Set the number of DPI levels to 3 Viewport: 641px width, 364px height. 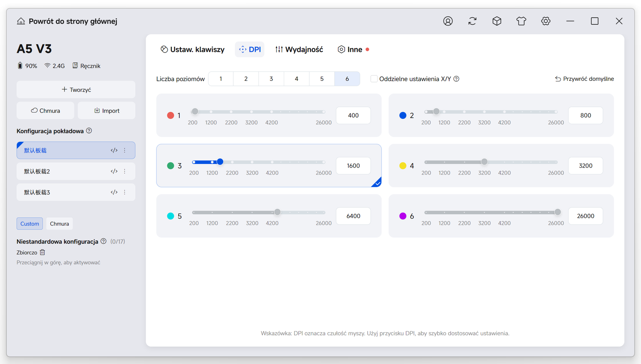coord(271,79)
